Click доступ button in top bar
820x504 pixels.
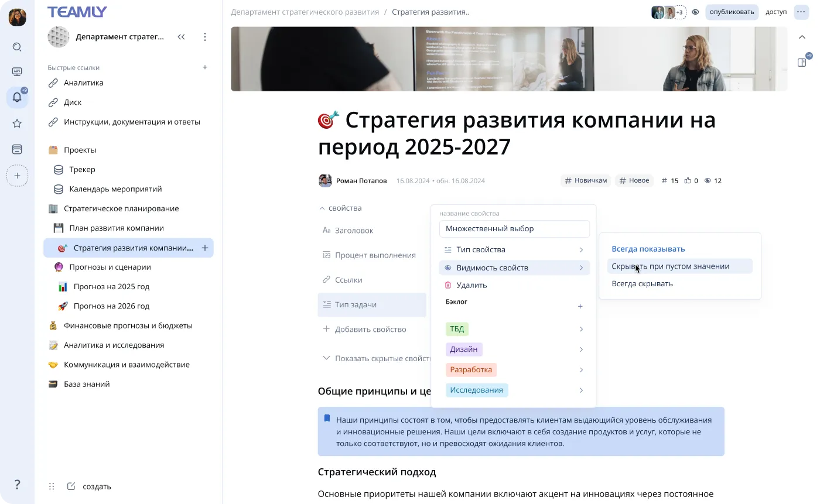776,12
